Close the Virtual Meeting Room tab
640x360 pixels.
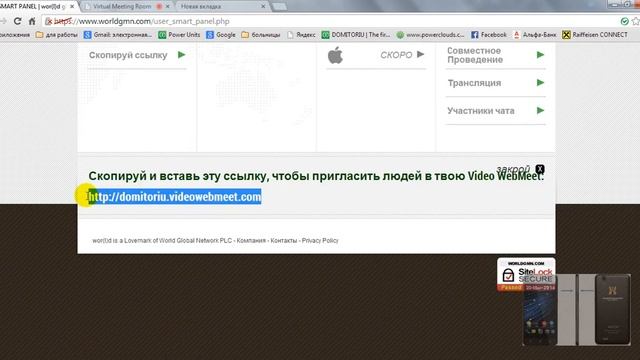point(167,7)
